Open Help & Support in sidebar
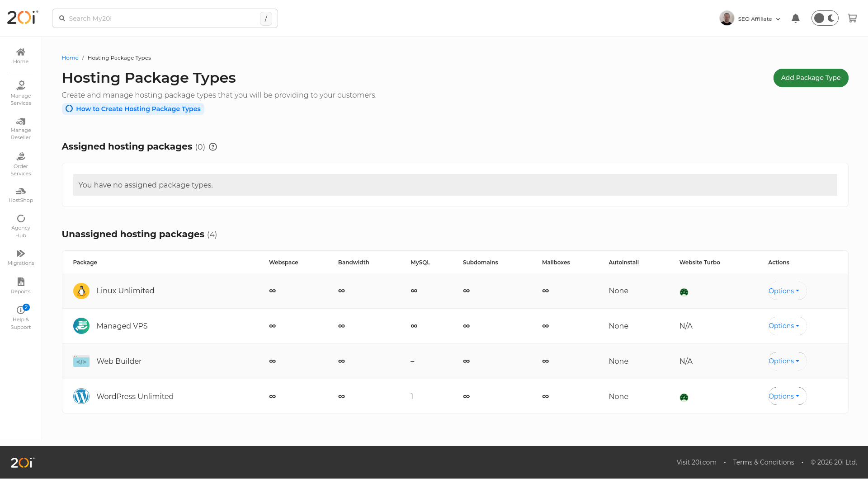 [21, 317]
